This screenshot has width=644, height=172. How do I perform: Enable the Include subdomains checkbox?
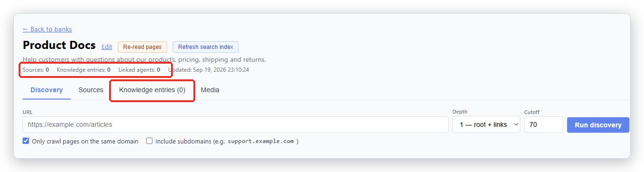tap(150, 141)
